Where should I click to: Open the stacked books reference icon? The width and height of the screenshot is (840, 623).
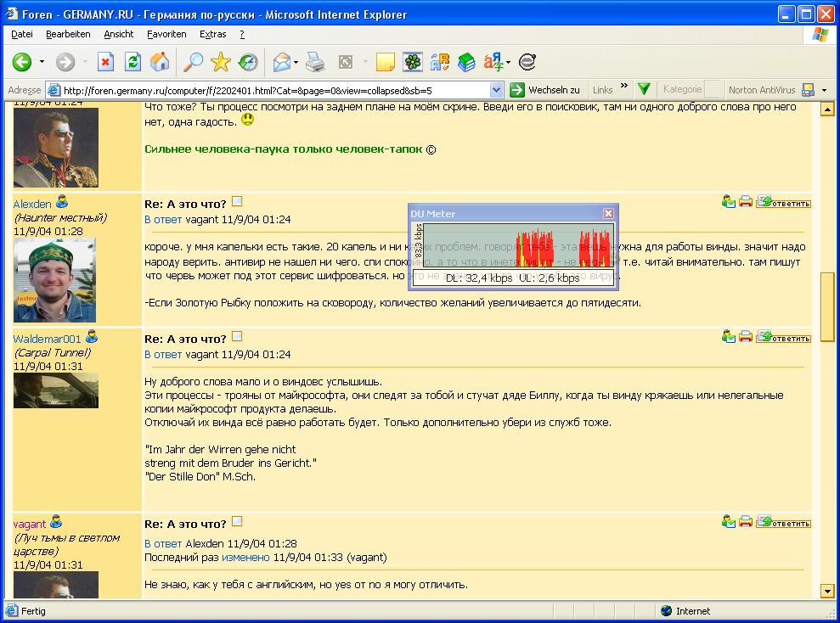(466, 62)
